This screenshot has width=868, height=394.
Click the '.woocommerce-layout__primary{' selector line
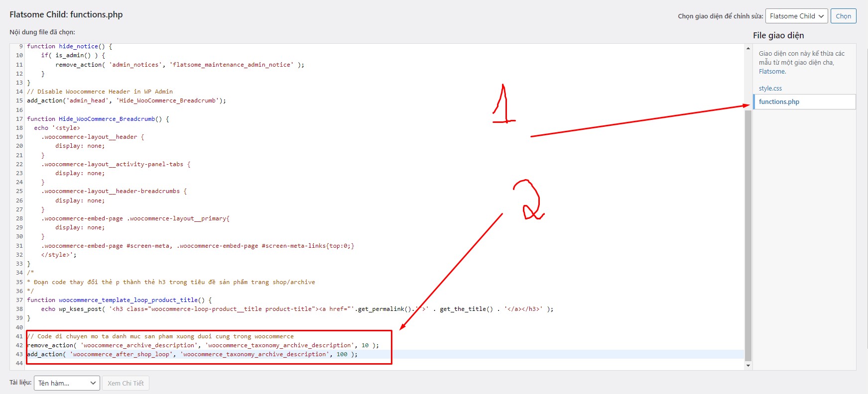[135, 218]
